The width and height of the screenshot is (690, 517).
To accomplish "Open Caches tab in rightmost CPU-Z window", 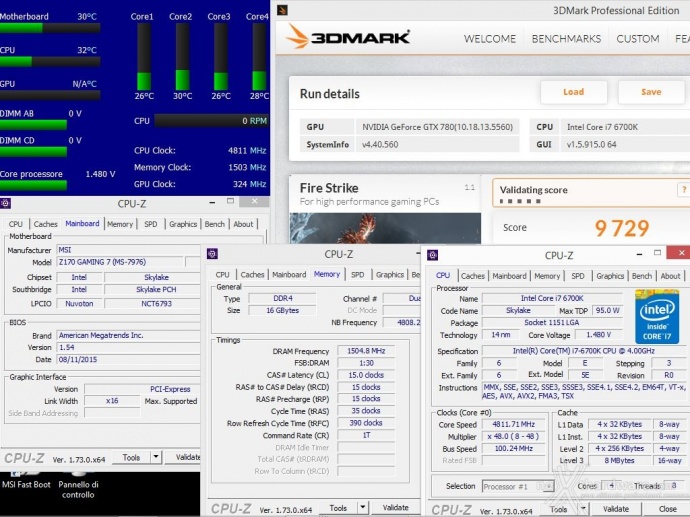I will pyautogui.click(x=473, y=276).
